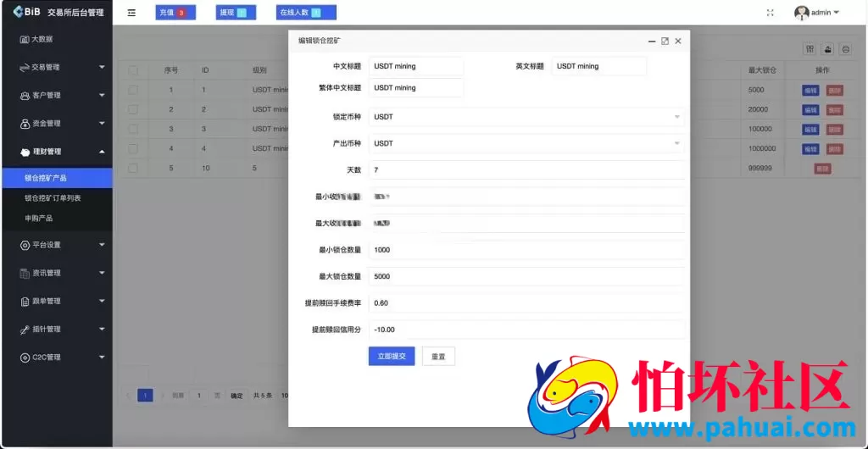Tick the checkbox for row 序号 4
Image resolution: width=868 pixels, height=449 pixels.
pyautogui.click(x=133, y=148)
